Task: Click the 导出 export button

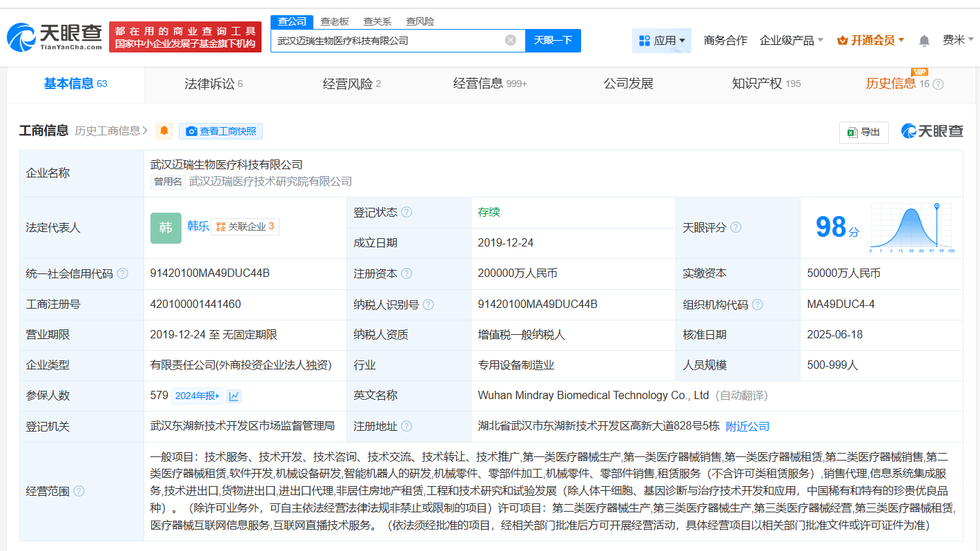Action: click(863, 132)
